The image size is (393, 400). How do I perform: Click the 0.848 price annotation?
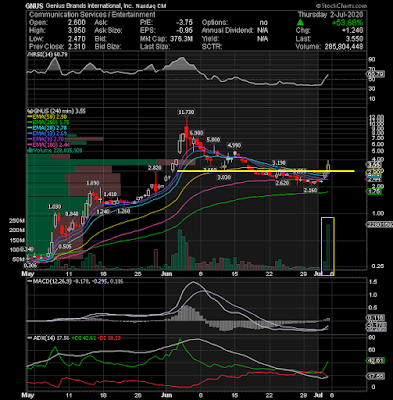click(x=72, y=213)
